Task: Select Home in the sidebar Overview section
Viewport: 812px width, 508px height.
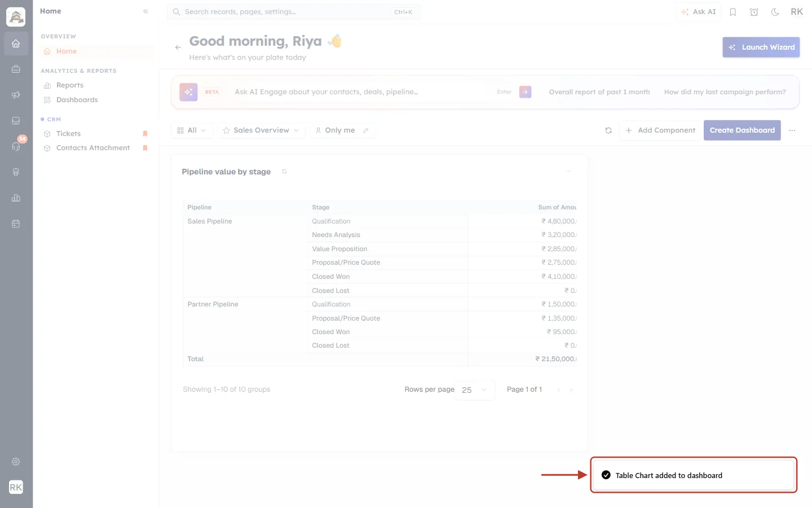Action: coord(96,51)
